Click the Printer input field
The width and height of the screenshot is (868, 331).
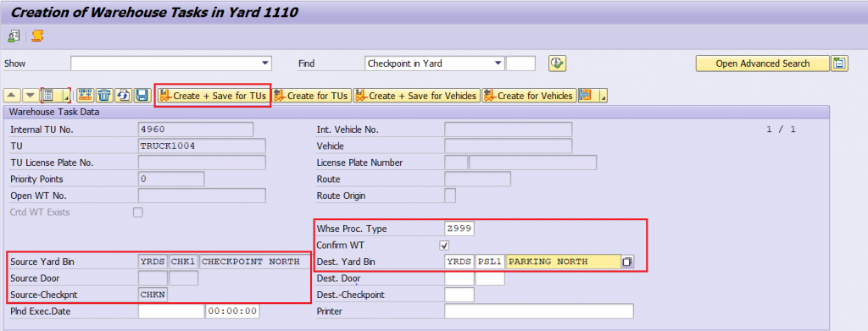pos(538,312)
